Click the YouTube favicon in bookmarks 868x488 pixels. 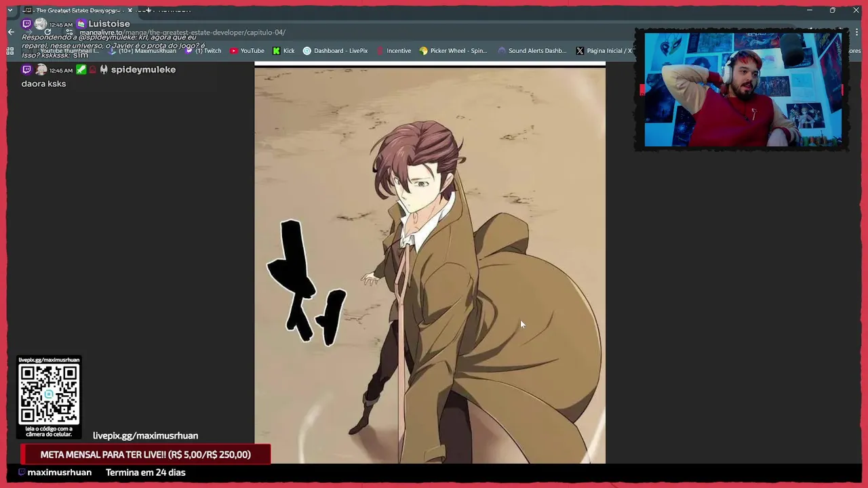[x=234, y=51]
